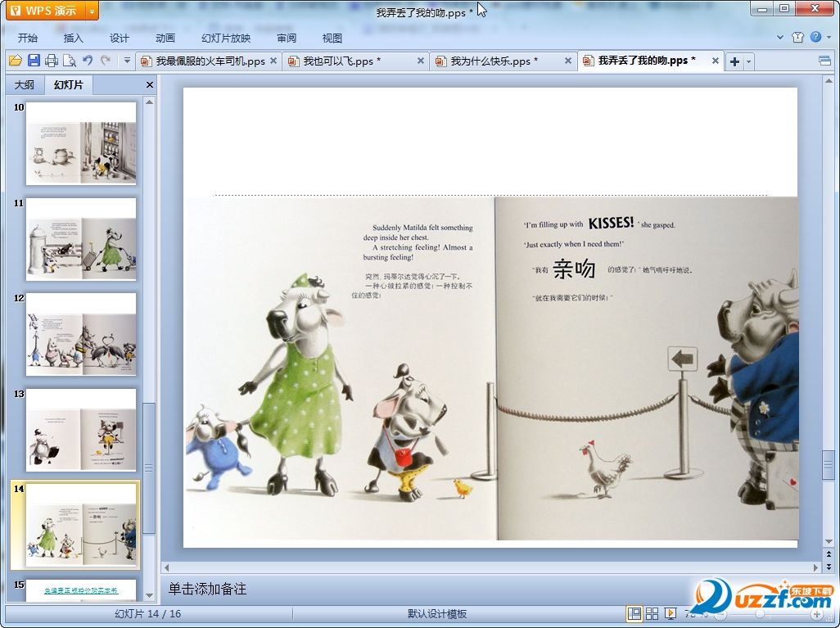Switch to slide sorter view

[652, 613]
